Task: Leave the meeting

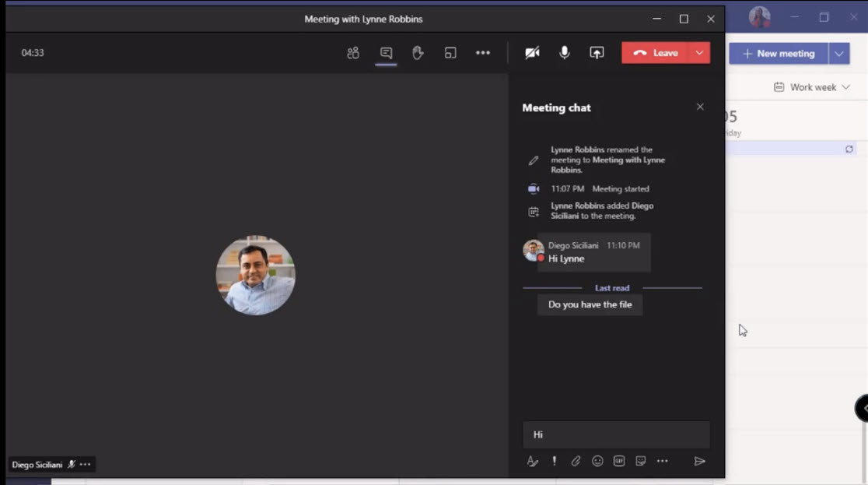Action: point(656,53)
